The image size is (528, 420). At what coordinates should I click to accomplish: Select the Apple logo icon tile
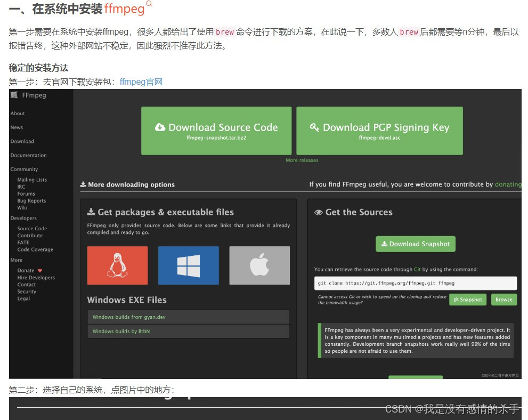click(x=259, y=265)
